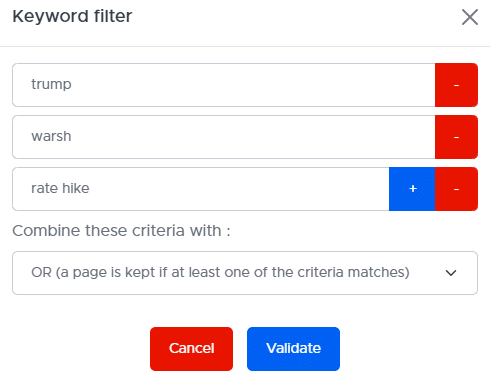
Task: Click the red minus beside the second keyword
Action: [456, 137]
